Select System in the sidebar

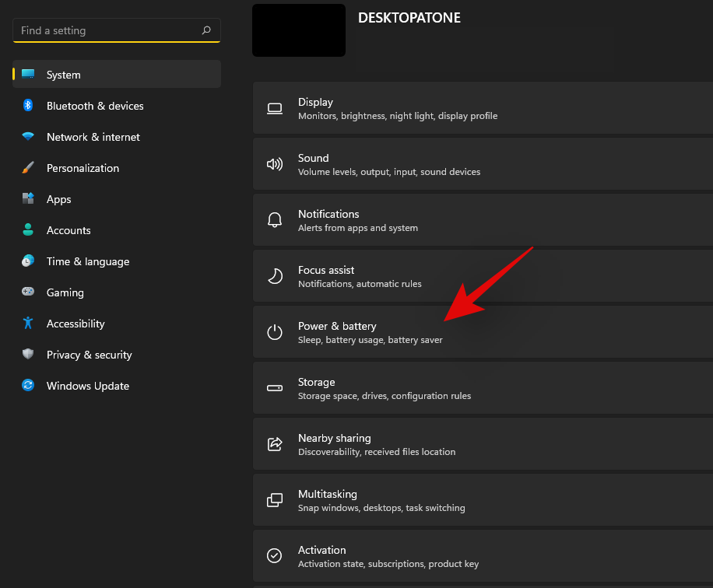click(117, 75)
